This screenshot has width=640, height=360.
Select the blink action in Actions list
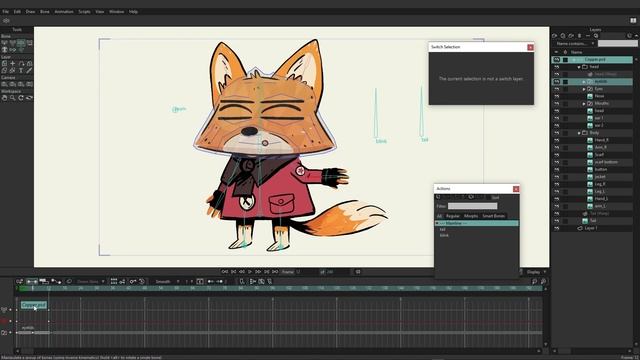tap(444, 235)
